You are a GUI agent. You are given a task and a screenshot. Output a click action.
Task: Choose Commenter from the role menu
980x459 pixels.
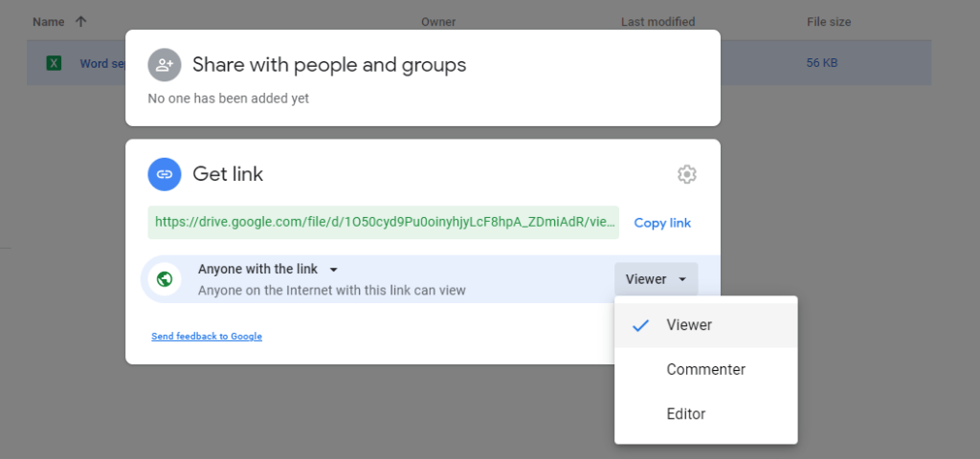[x=705, y=369]
